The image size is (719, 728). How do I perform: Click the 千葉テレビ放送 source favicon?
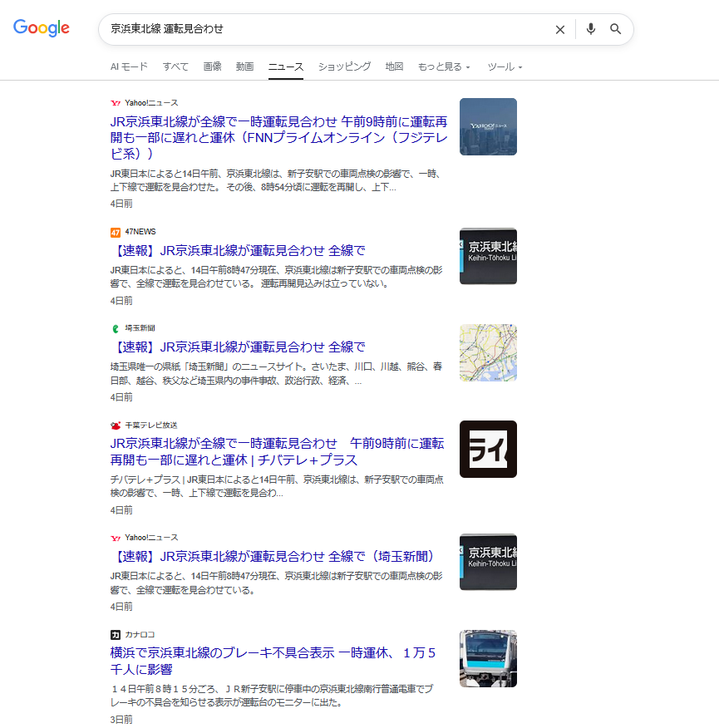click(116, 425)
